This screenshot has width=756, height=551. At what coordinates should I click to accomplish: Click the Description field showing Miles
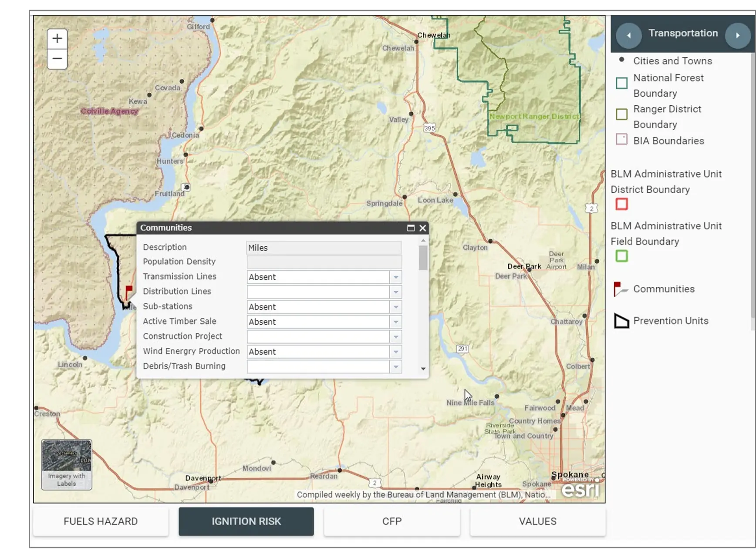(323, 248)
